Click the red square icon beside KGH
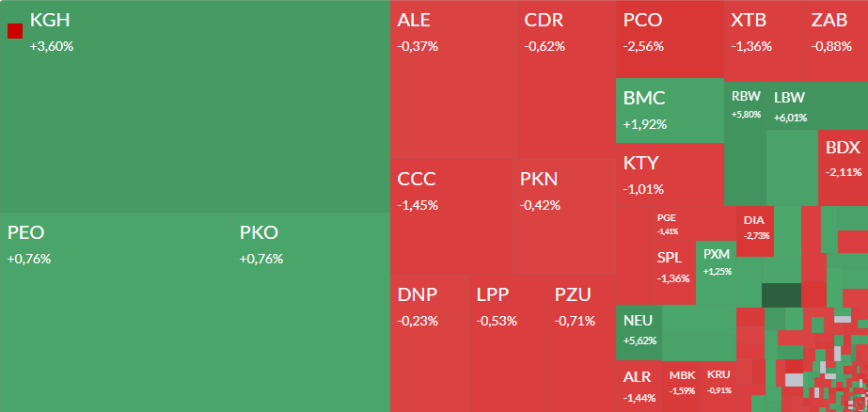The width and height of the screenshot is (868, 412). [x=15, y=31]
